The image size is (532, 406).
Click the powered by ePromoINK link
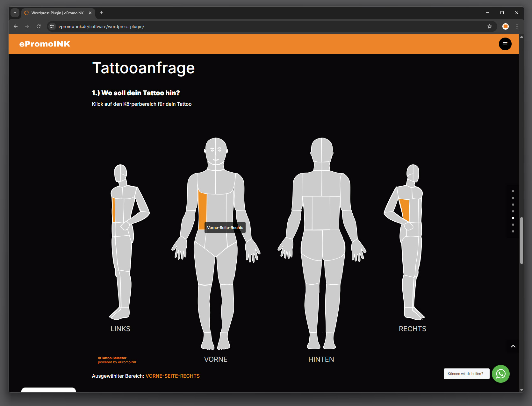coord(117,362)
